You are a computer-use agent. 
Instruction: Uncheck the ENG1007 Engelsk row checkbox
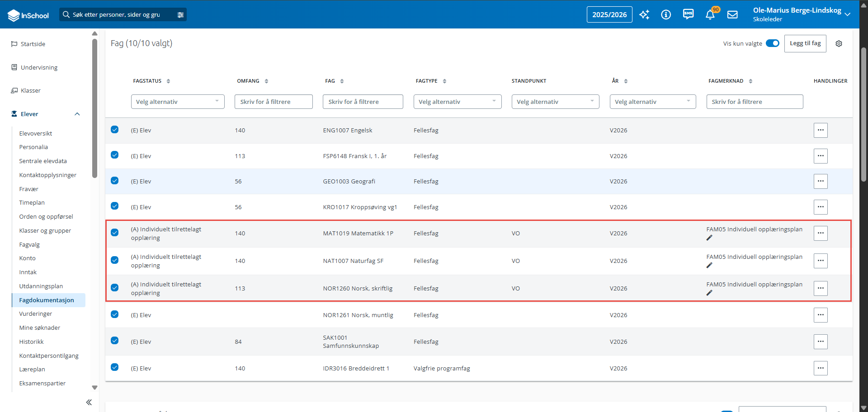pos(115,130)
